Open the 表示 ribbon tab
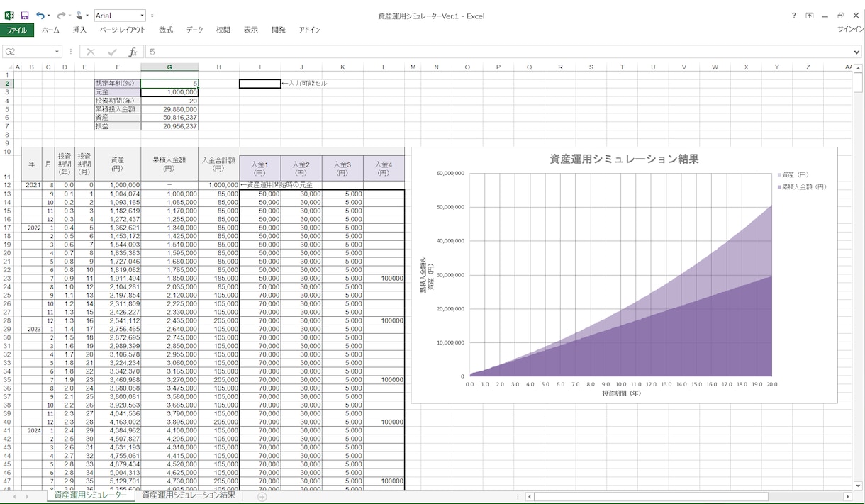 [x=251, y=30]
